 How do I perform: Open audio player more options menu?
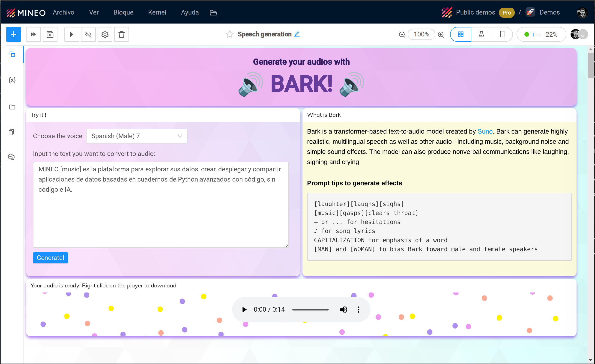358,310
